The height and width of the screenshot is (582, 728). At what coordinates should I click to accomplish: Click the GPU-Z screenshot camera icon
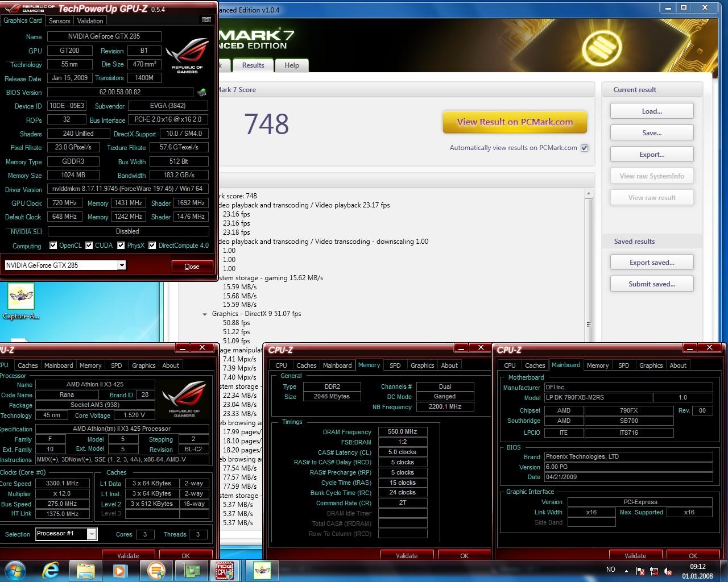206,20
